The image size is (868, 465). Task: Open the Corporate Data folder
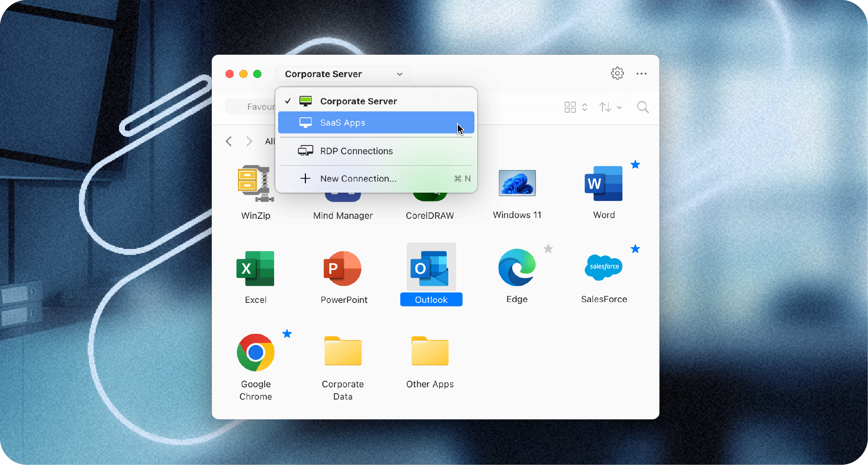tap(343, 351)
